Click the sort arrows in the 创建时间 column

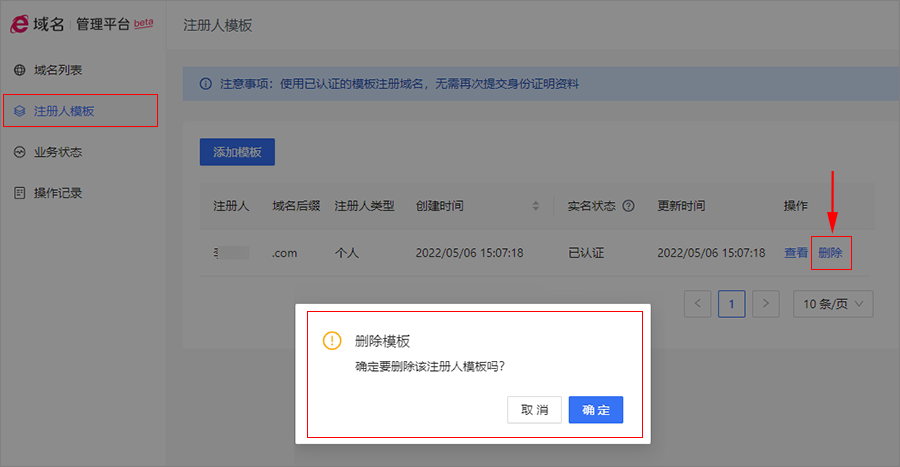tap(536, 206)
